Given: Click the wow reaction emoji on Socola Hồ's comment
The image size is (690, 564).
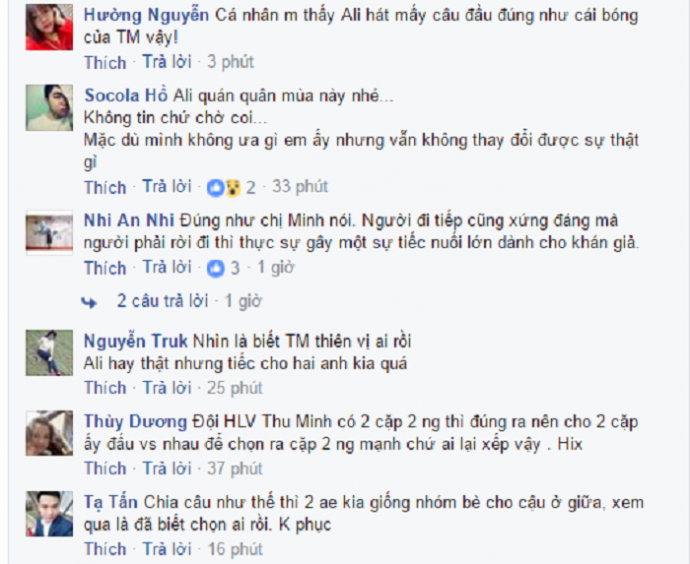Looking at the screenshot, I should pos(233,188).
